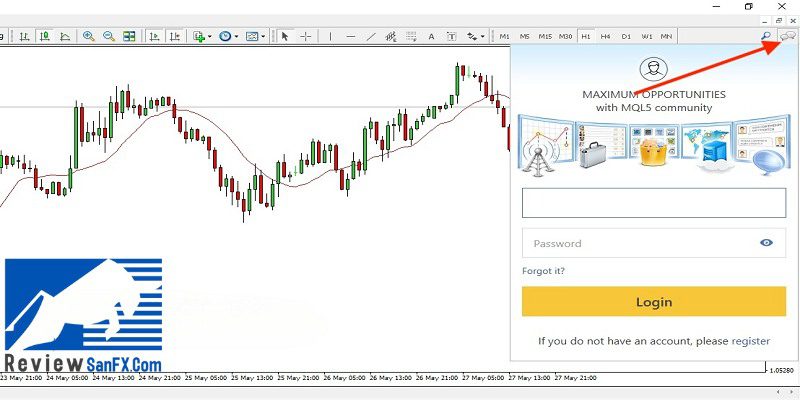Tile chart windows with the grid icon
Viewport: 800px width, 400px height.
click(129, 36)
